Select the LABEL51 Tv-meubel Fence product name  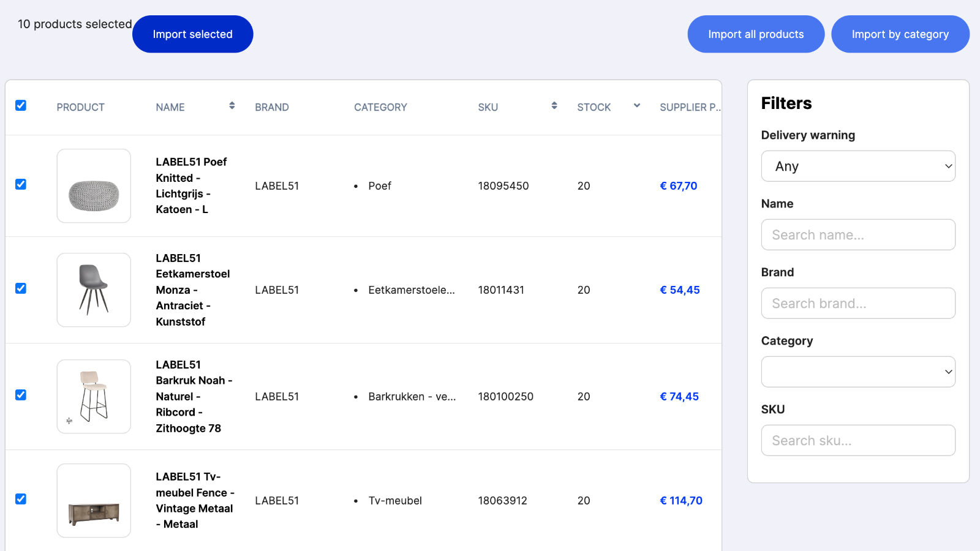tap(195, 500)
